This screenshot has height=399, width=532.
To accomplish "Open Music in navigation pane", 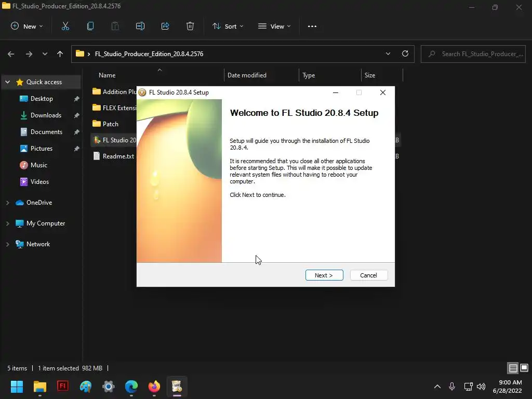I will tap(38, 165).
